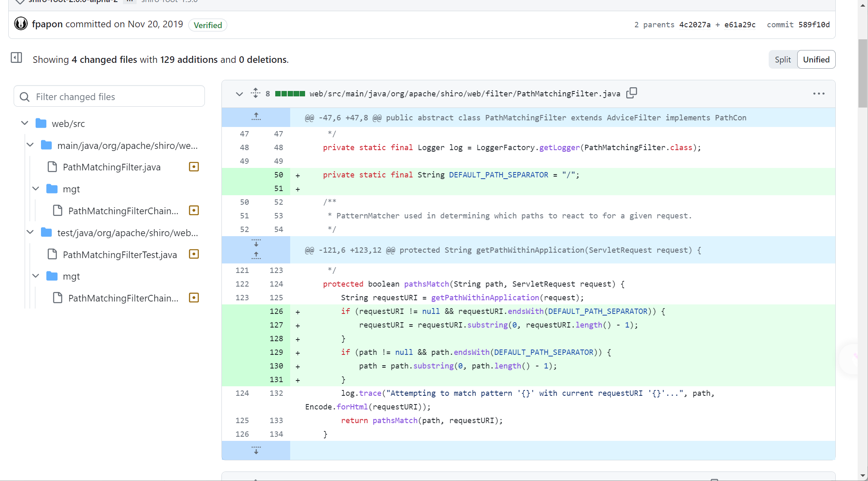Collapse the PathMatchingFilter.java diff chevron

(239, 94)
